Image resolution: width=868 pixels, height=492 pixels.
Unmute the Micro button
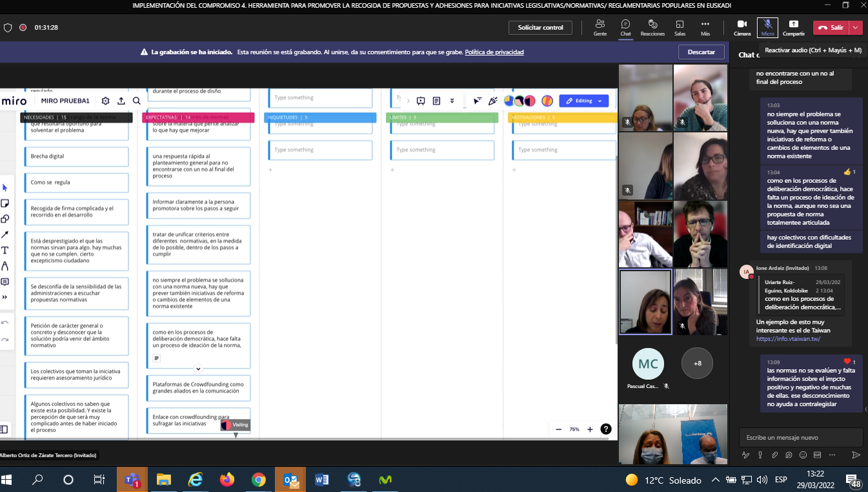click(767, 27)
